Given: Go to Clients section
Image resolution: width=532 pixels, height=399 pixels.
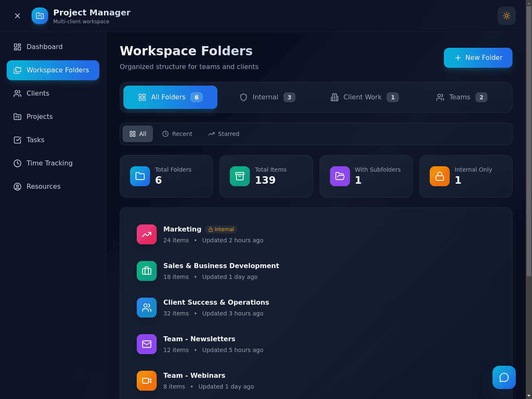Looking at the screenshot, I should 53,94.
